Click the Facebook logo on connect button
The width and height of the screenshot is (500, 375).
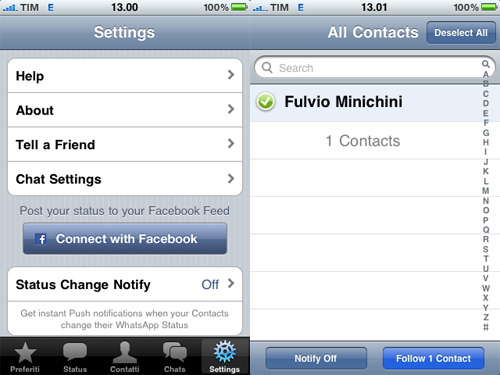(41, 239)
